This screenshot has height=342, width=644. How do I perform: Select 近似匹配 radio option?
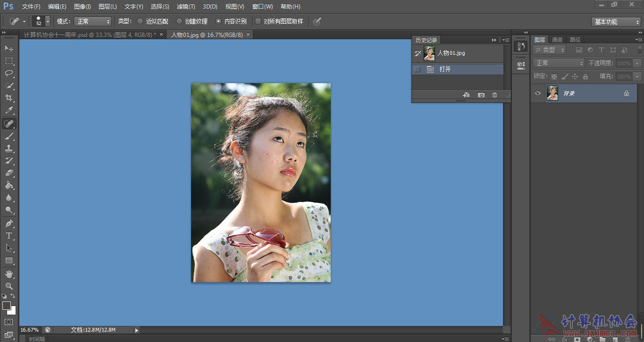pos(140,21)
